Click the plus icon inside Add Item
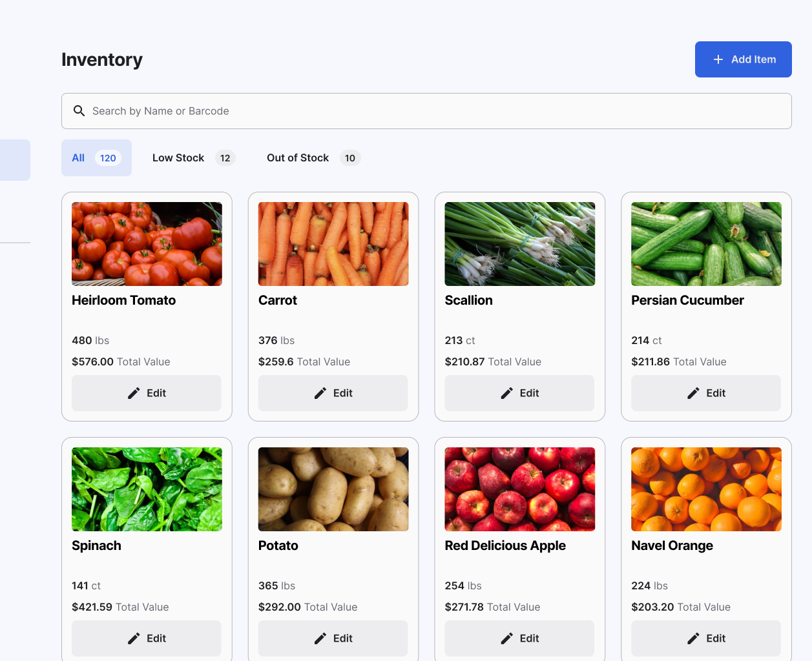812x661 pixels. tap(718, 59)
